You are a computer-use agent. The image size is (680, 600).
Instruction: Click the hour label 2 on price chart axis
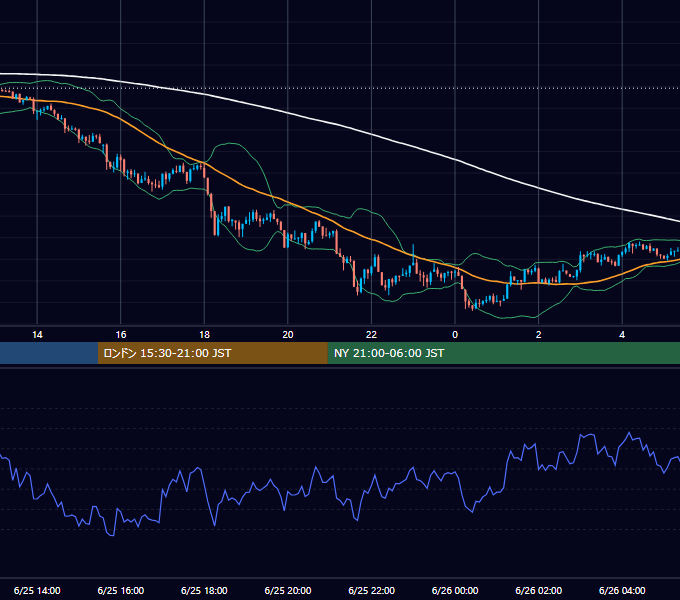(539, 335)
